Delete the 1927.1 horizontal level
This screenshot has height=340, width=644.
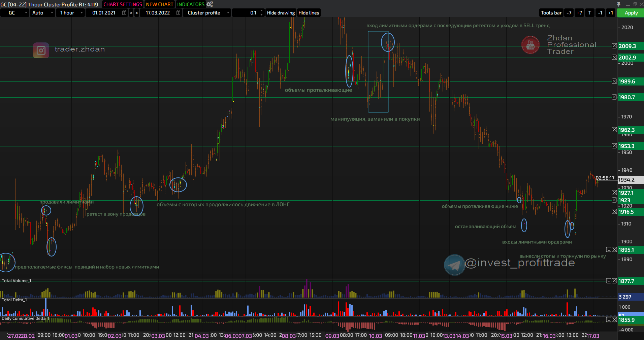pyautogui.click(x=614, y=193)
